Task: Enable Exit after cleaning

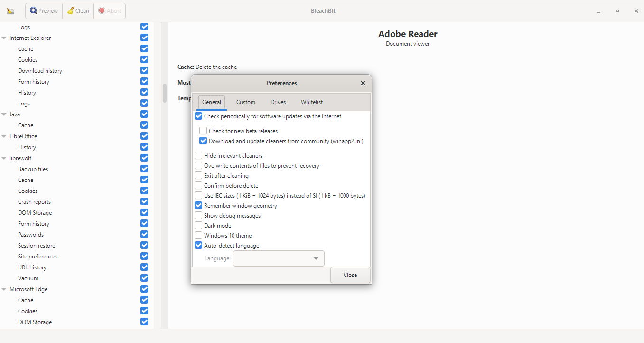Action: tap(198, 176)
